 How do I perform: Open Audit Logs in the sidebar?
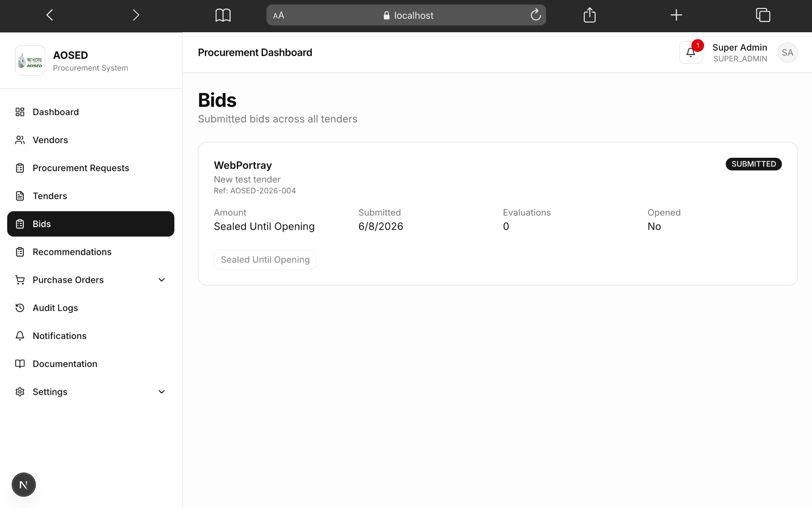tap(91, 308)
